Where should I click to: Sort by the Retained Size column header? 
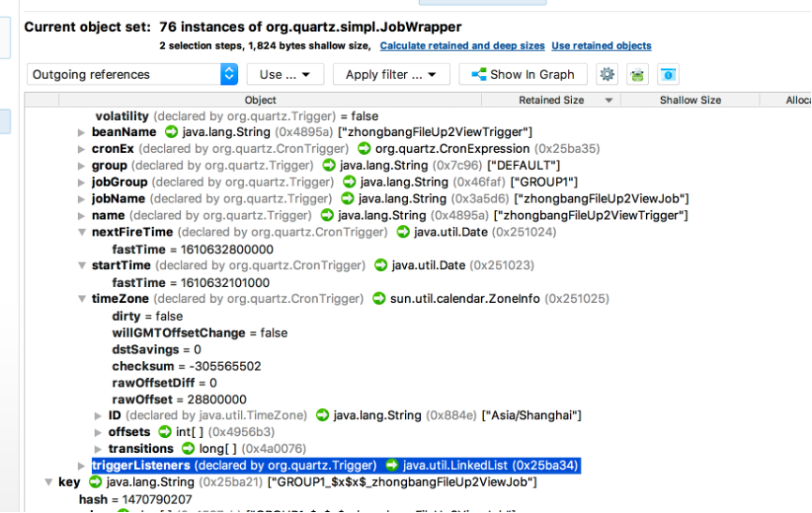tap(551, 100)
